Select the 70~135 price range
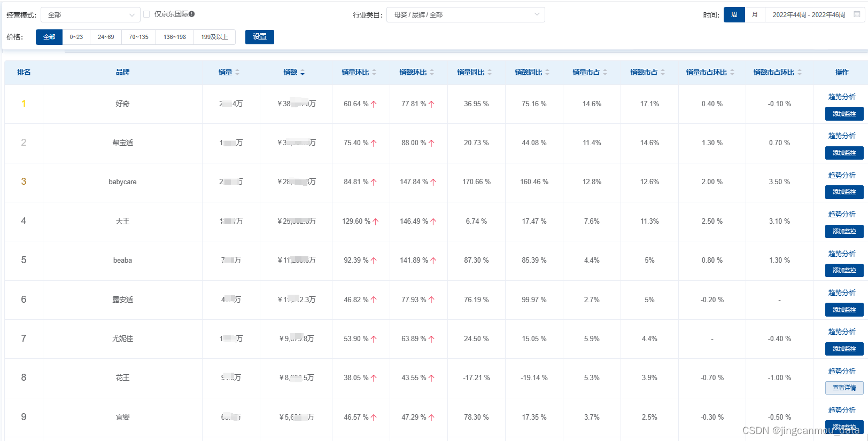 (x=138, y=37)
